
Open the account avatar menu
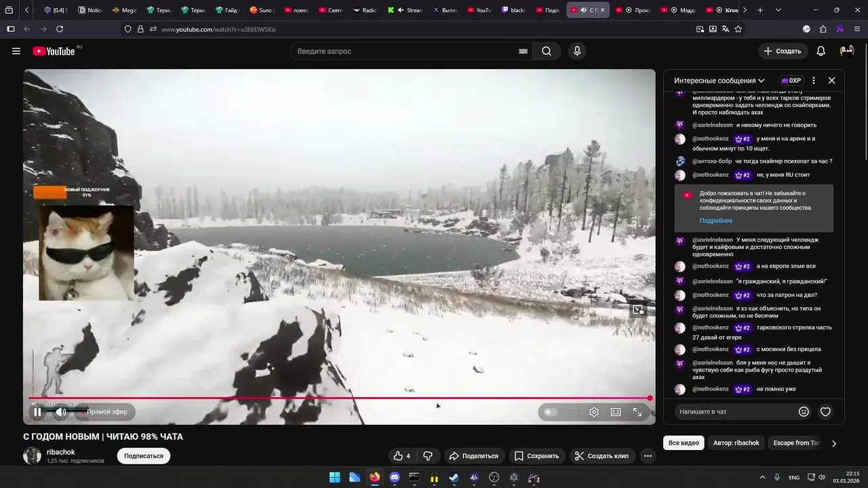[847, 51]
